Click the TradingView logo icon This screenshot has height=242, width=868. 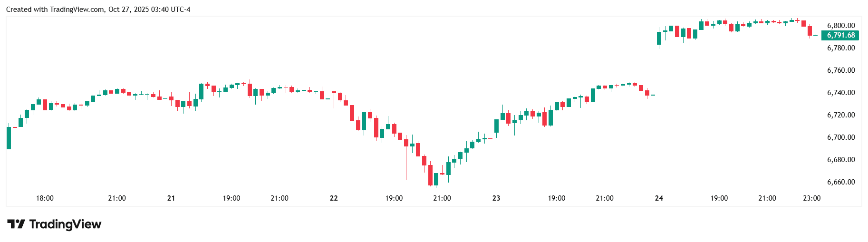(x=16, y=224)
